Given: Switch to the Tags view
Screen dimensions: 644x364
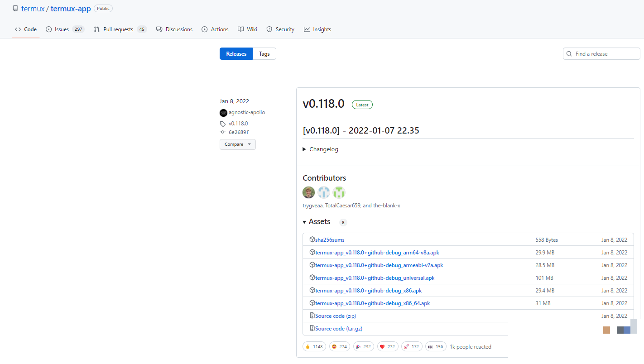Looking at the screenshot, I should (264, 54).
